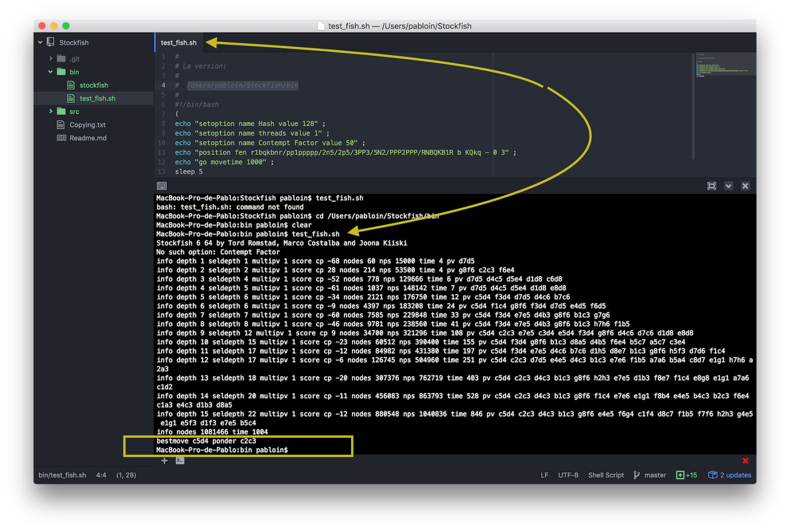Maximize the terminal panel

pos(711,186)
